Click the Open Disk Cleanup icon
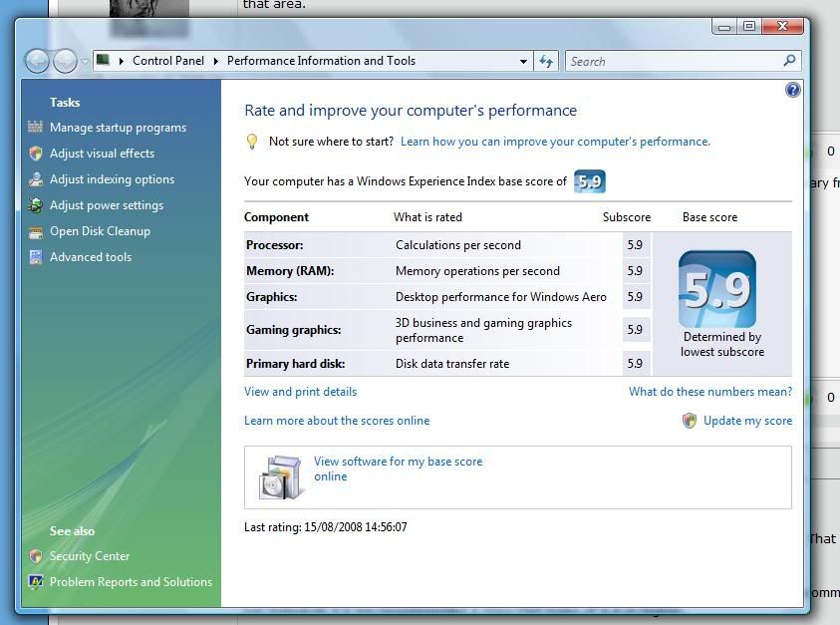 tap(36, 231)
